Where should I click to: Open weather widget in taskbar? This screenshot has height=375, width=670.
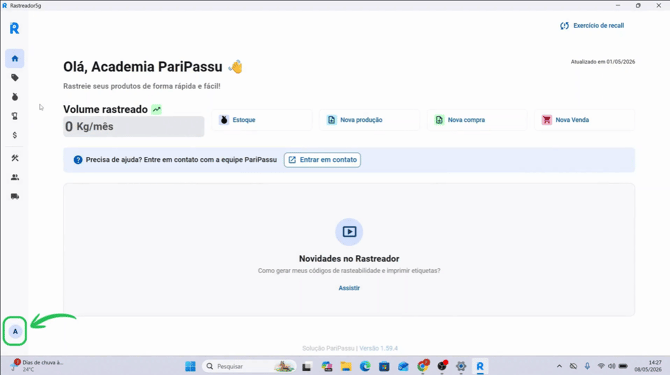[x=38, y=366]
